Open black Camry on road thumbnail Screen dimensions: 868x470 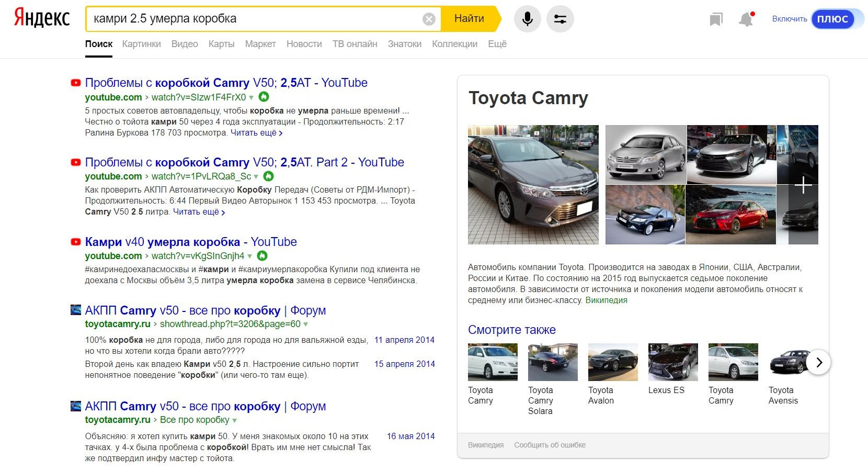click(x=645, y=215)
